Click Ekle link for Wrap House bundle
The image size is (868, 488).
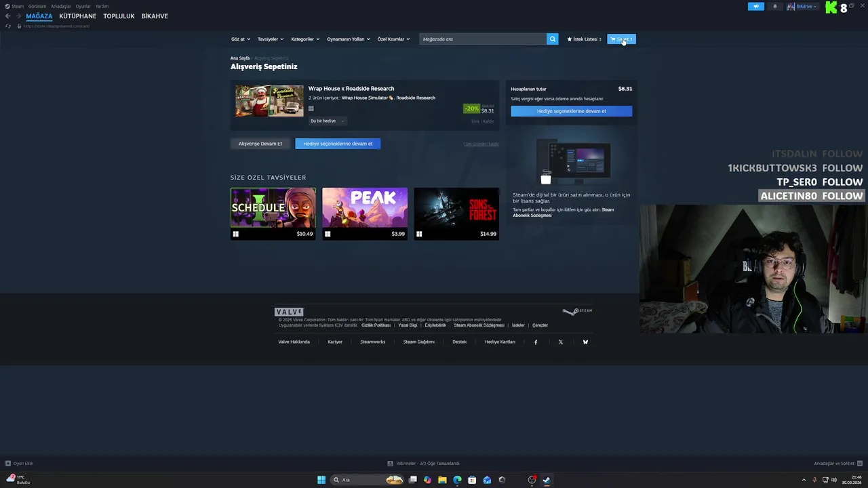click(x=475, y=121)
